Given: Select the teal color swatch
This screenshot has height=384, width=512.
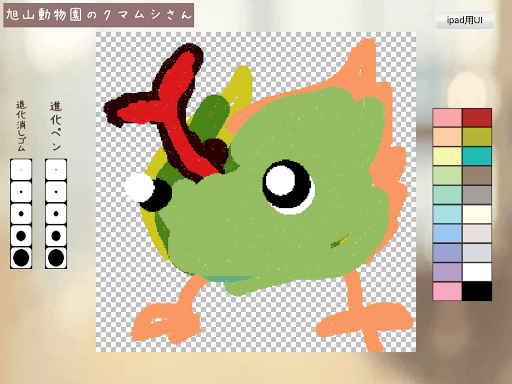Looking at the screenshot, I should (x=477, y=156).
